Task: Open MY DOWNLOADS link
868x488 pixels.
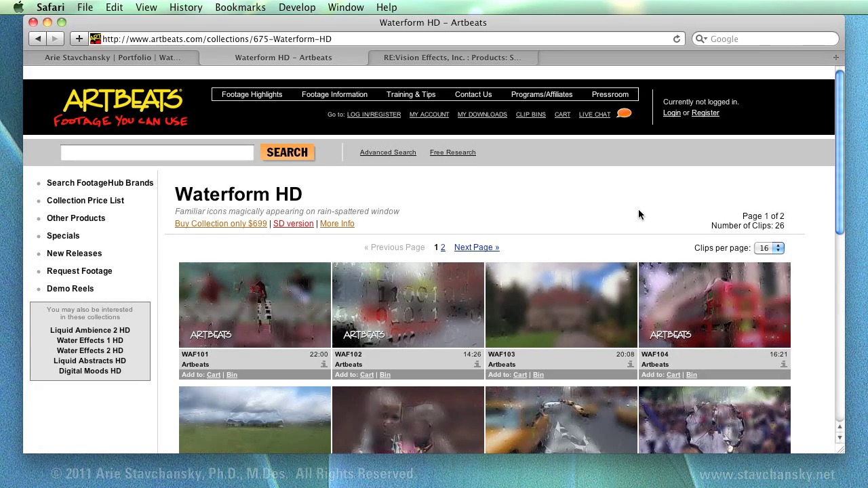Action: 482,115
